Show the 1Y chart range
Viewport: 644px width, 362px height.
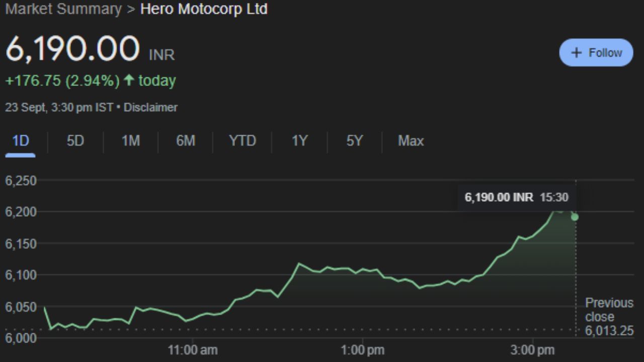point(299,141)
